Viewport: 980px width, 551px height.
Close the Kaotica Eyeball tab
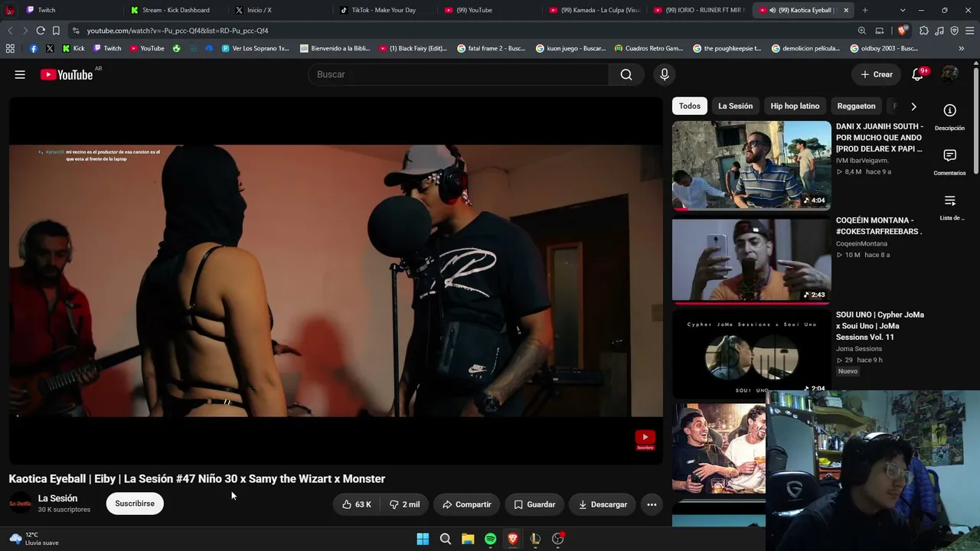pyautogui.click(x=846, y=10)
